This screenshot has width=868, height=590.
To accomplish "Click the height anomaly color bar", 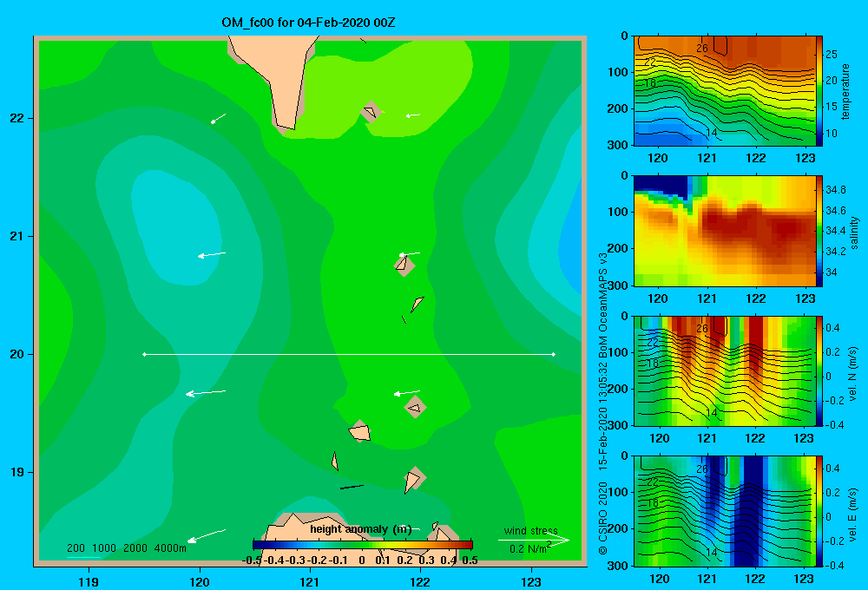I will (363, 545).
